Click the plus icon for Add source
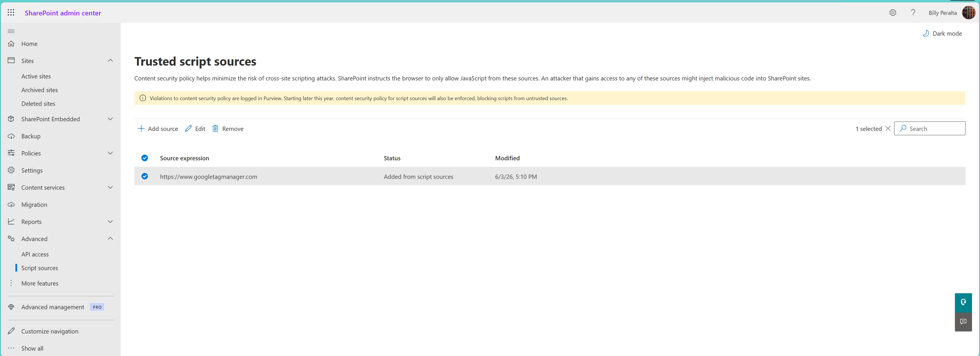980x356 pixels. [x=141, y=129]
